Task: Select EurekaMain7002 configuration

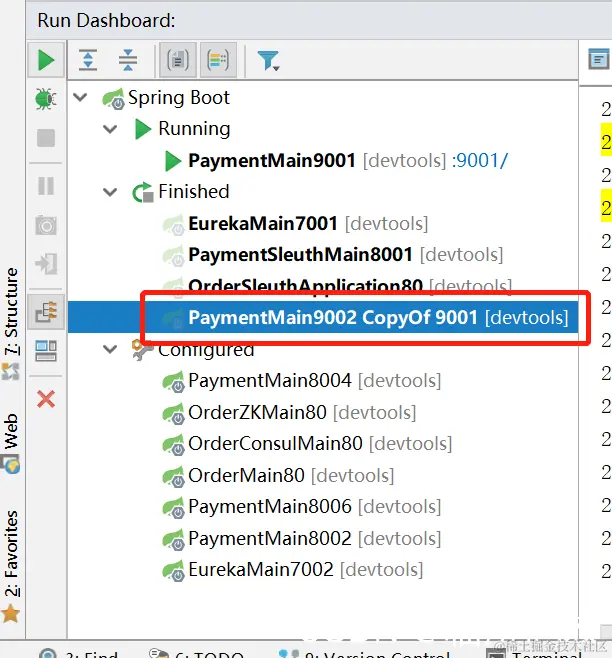Action: (x=261, y=569)
